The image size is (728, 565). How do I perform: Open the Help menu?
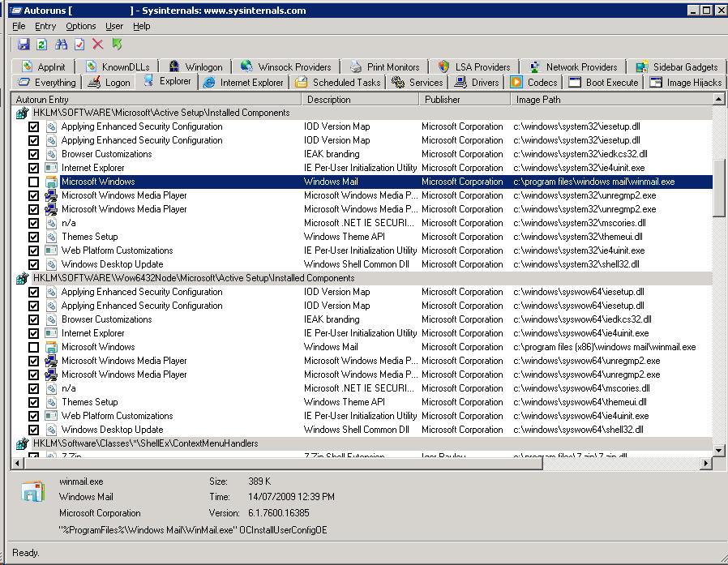click(x=141, y=26)
